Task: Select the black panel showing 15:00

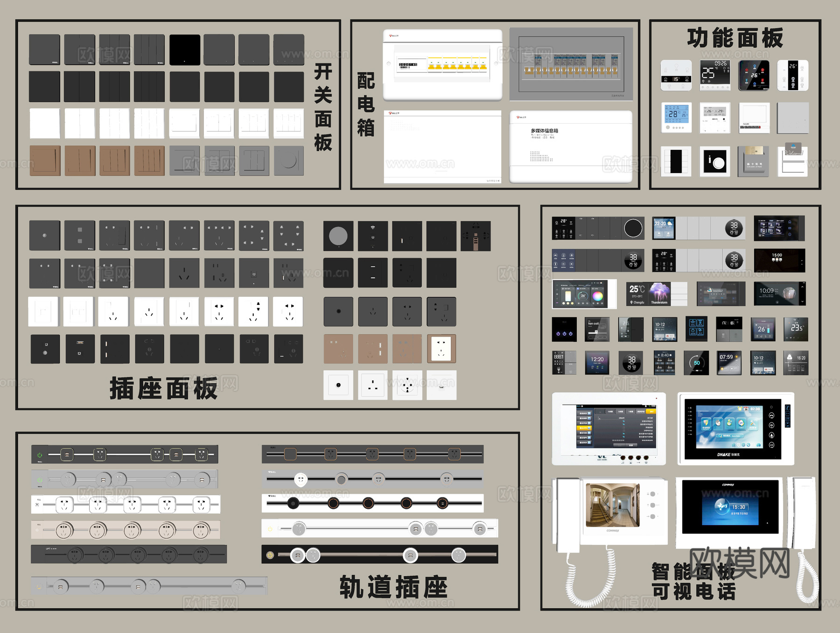Action: point(779,260)
